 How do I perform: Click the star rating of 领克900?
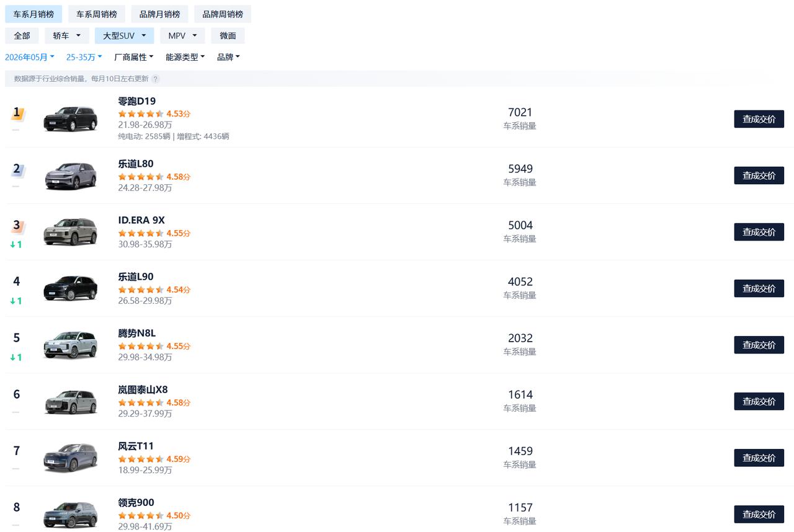141,516
